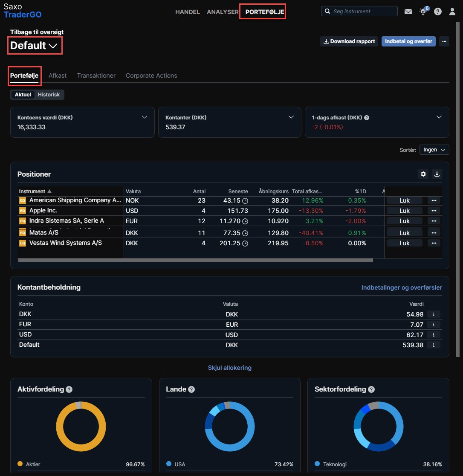The width and height of the screenshot is (463, 476).
Task: Open the Default account dropdown
Action: tap(34, 46)
